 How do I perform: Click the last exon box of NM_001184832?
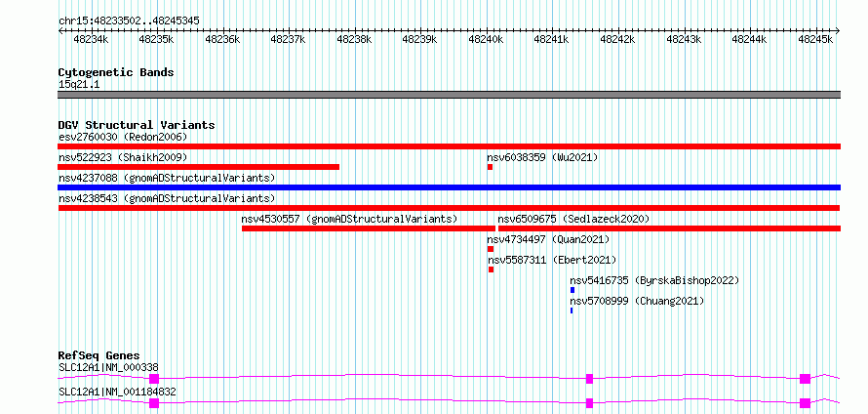click(x=805, y=403)
